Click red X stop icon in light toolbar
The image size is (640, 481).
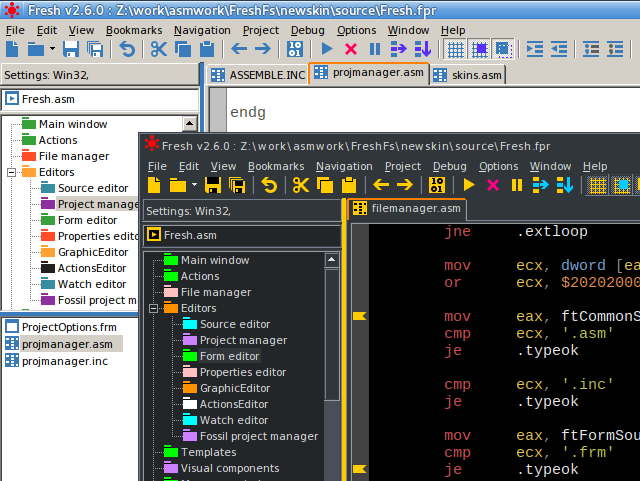coord(351,49)
